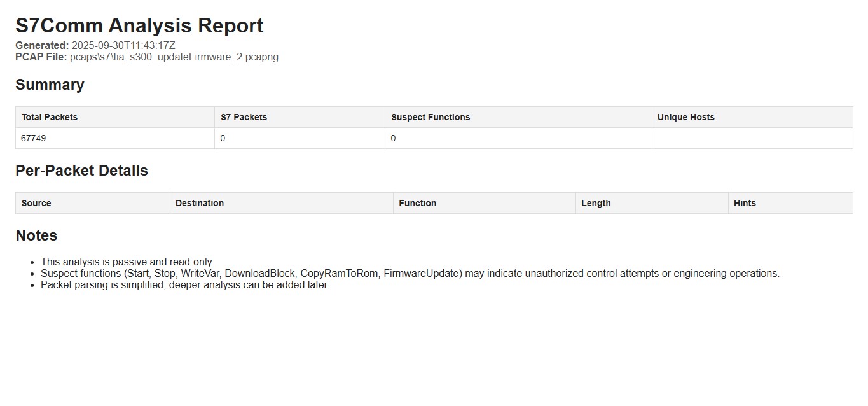Select the Total Packets column header
The height and width of the screenshot is (406, 868).
[x=115, y=117]
